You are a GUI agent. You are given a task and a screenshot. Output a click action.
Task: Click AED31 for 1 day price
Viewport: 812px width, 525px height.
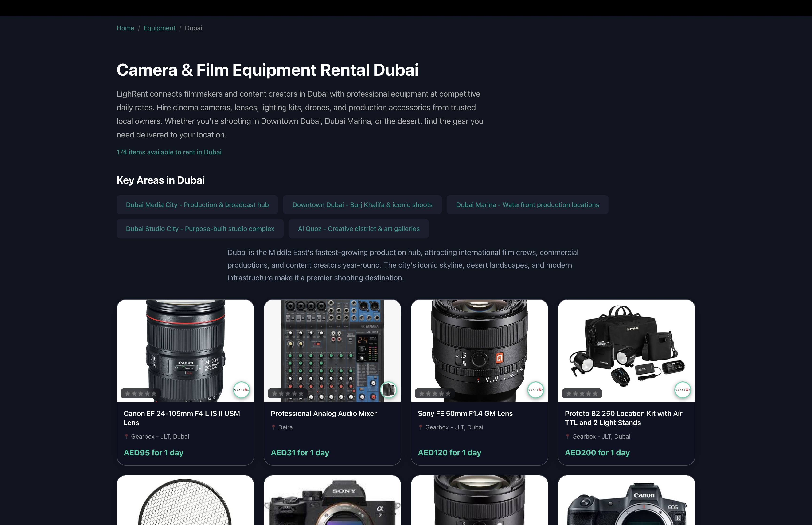(300, 453)
